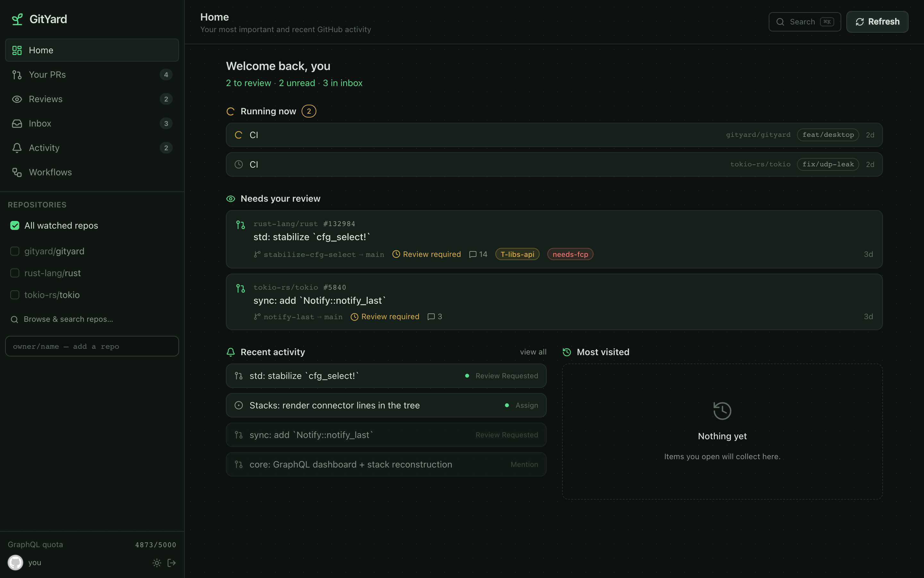924x578 pixels.
Task: Open activity sync: add Notify::notify_last
Action: [386, 435]
